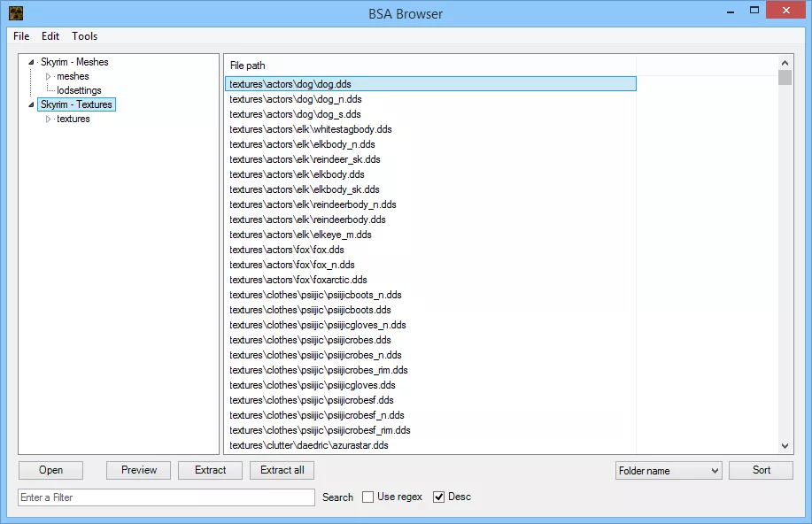812x524 pixels.
Task: Select psiijicboots_n.dds file row
Action: click(430, 294)
